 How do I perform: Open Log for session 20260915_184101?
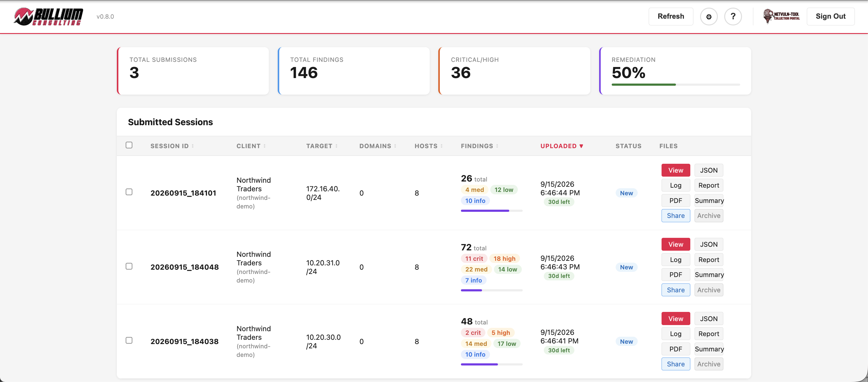pos(676,185)
